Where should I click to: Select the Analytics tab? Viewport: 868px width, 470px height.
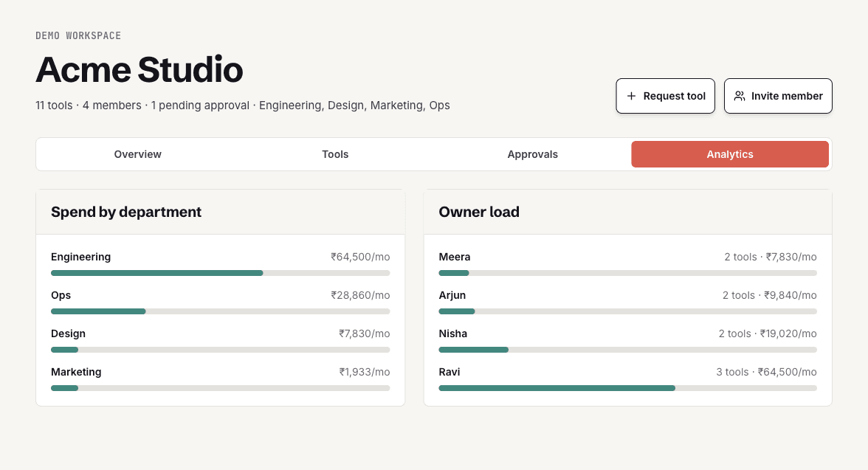coord(730,154)
